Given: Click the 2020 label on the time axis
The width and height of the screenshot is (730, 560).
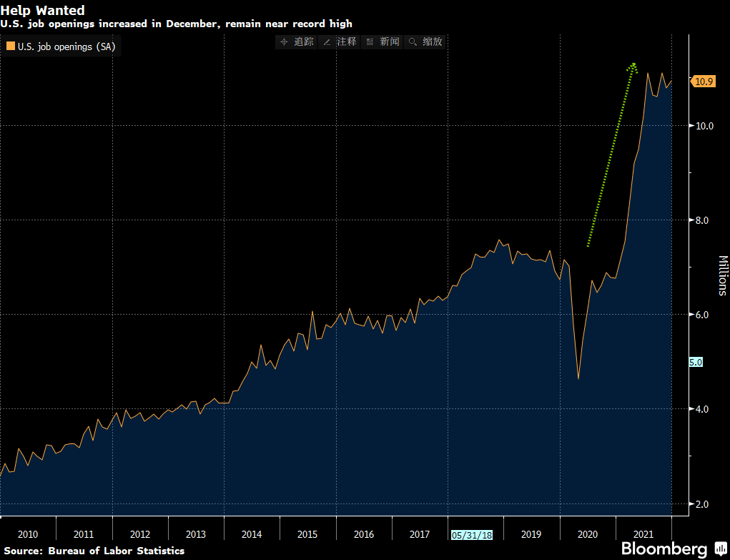Looking at the screenshot, I should 587,535.
